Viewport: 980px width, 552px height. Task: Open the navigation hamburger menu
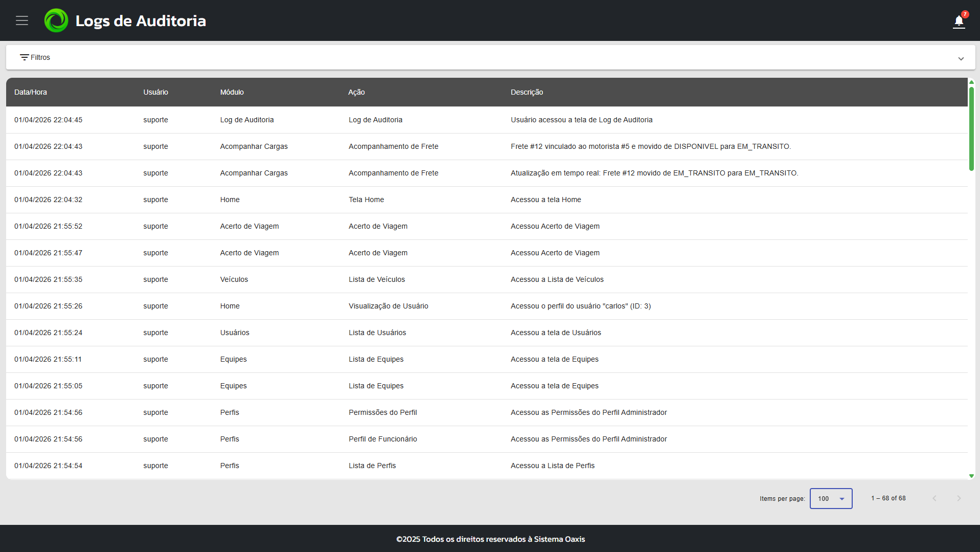21,20
